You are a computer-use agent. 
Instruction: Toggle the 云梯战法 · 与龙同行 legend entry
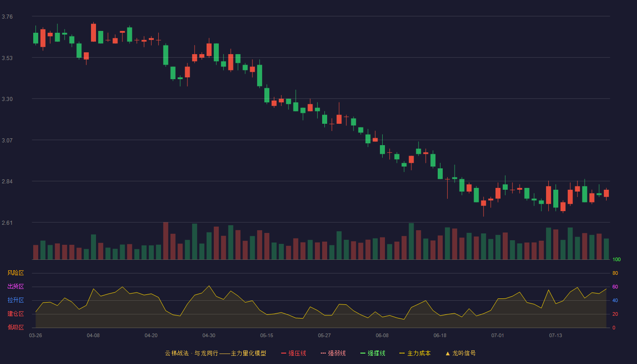click(x=215, y=353)
